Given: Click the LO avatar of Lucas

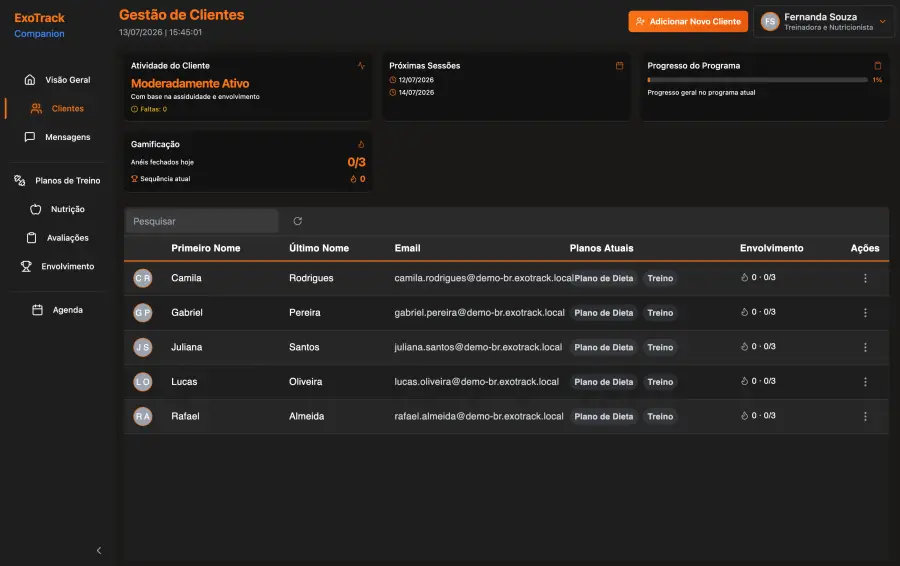Looking at the screenshot, I should click(143, 382).
